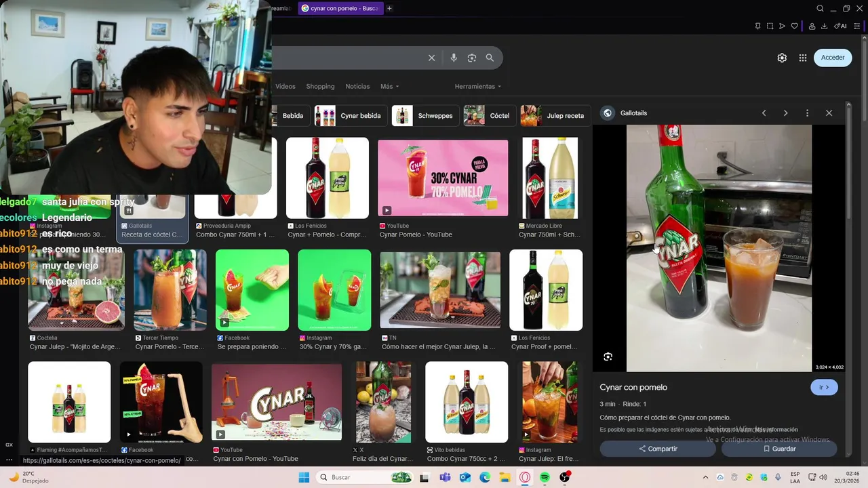This screenshot has width=868, height=488.
Task: Click the magnifying glass search button
Action: click(490, 58)
